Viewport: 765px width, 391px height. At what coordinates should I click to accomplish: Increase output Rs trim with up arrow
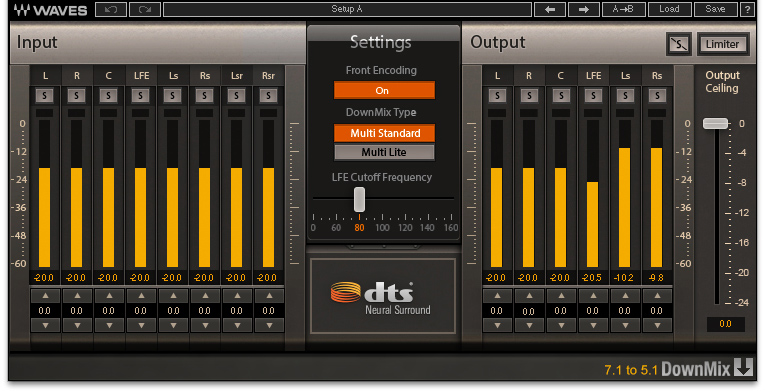coord(657,296)
